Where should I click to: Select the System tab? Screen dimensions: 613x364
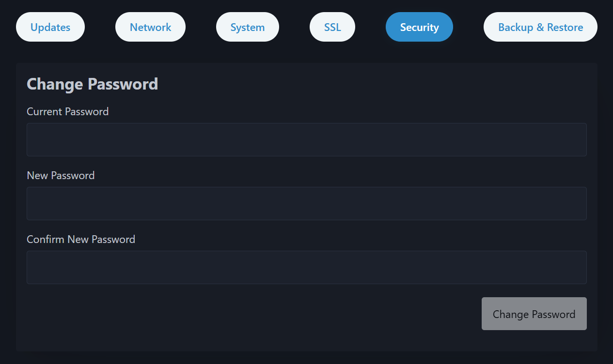247,27
